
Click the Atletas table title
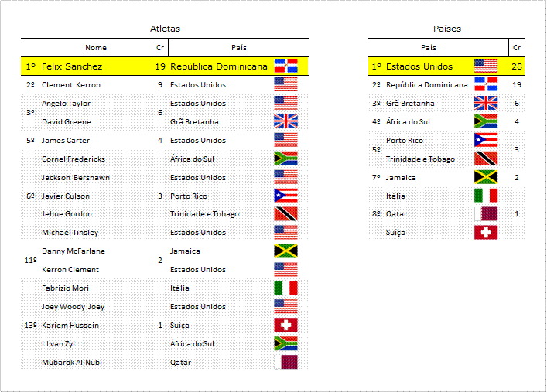(x=165, y=29)
